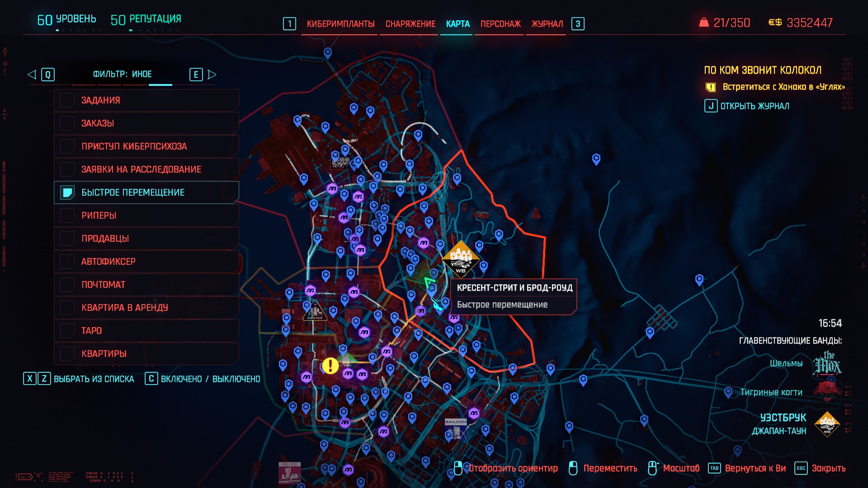Click the Westbrook Japantown diamond district icon on the map
Image resolution: width=868 pixels, height=488 pixels.
click(460, 259)
